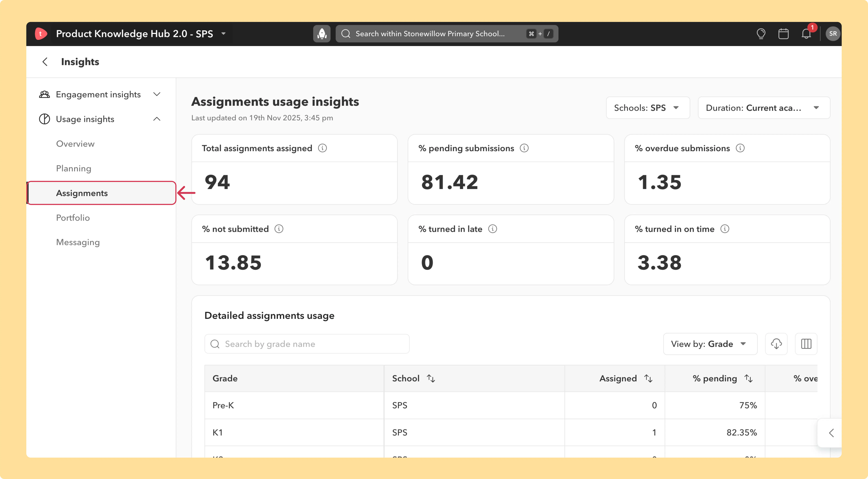
Task: Click the Search by grade name field
Action: coord(307,344)
